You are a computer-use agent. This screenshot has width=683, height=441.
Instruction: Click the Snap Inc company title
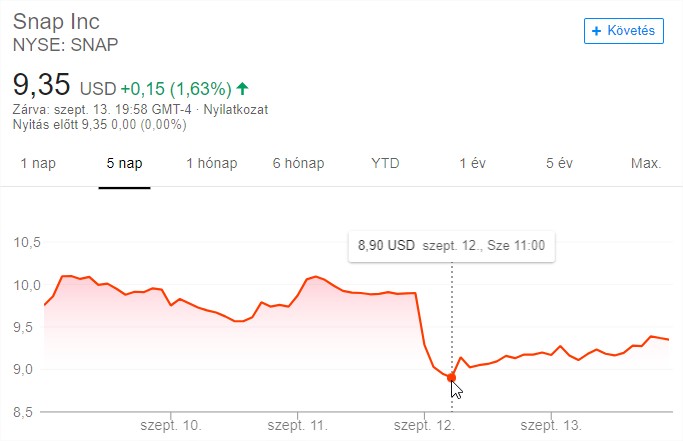[x=56, y=22]
